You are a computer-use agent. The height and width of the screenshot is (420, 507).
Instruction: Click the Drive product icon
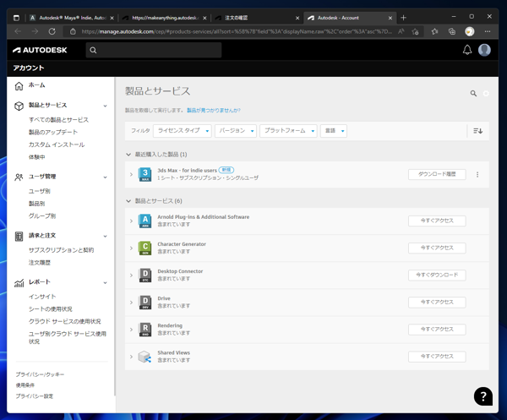click(x=145, y=303)
